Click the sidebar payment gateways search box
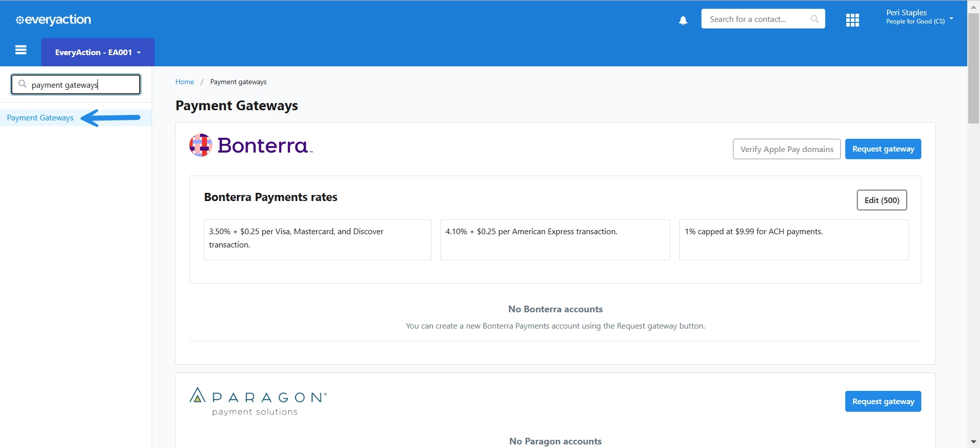 (x=76, y=85)
